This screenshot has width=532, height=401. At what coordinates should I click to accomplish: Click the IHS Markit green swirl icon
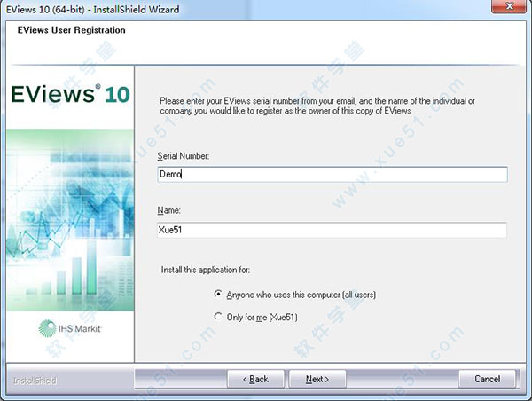(48, 327)
